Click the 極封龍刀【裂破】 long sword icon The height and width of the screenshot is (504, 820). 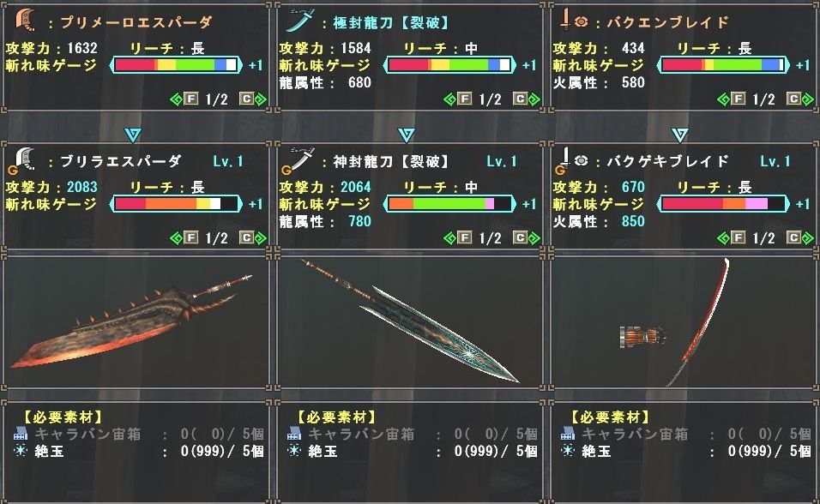tap(299, 21)
